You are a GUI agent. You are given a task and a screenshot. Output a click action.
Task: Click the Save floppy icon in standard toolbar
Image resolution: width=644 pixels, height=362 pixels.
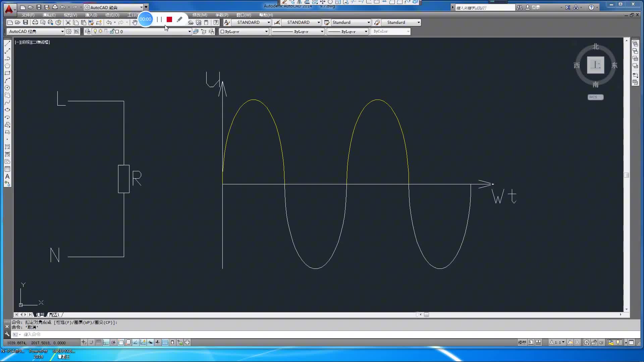pos(25,22)
